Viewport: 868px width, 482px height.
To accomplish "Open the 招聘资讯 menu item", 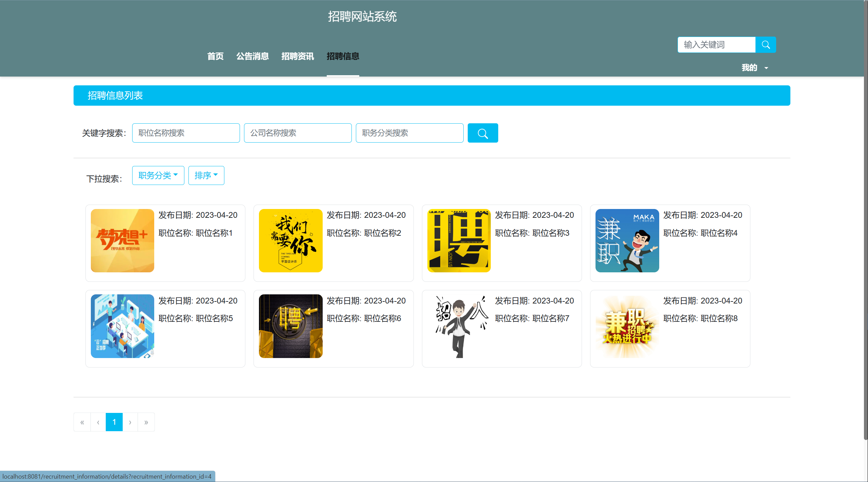I will [297, 56].
